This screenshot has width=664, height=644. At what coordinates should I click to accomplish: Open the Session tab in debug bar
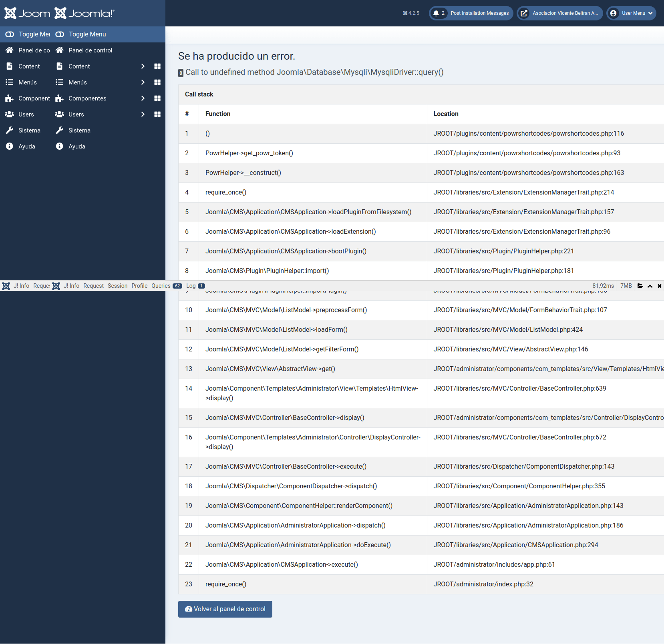pyautogui.click(x=117, y=286)
